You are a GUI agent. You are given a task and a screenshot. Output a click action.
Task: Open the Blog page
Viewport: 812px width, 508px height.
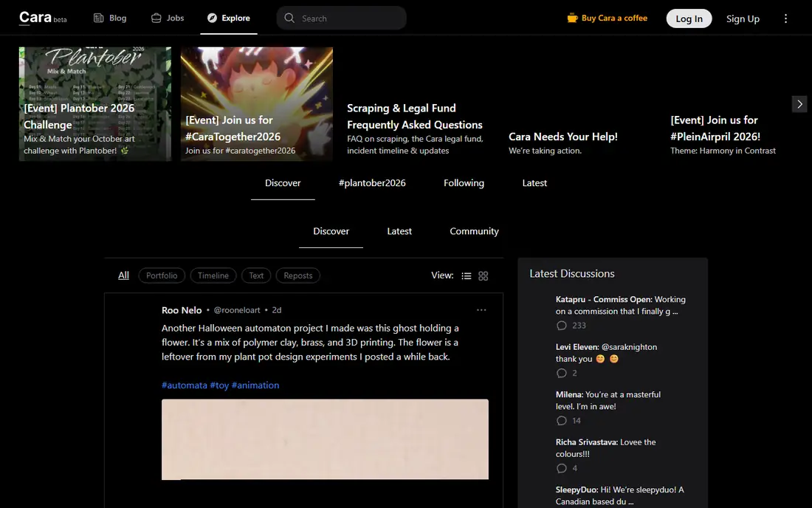110,18
